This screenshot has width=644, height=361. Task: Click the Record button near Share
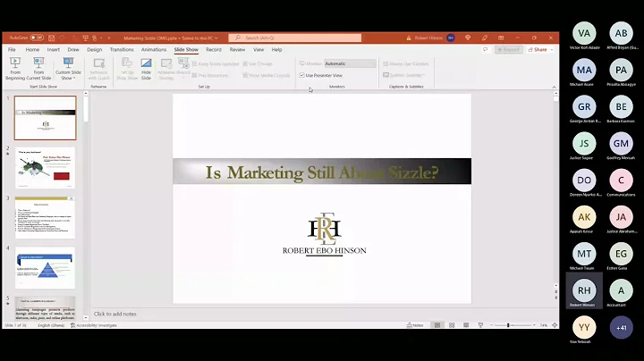(508, 50)
